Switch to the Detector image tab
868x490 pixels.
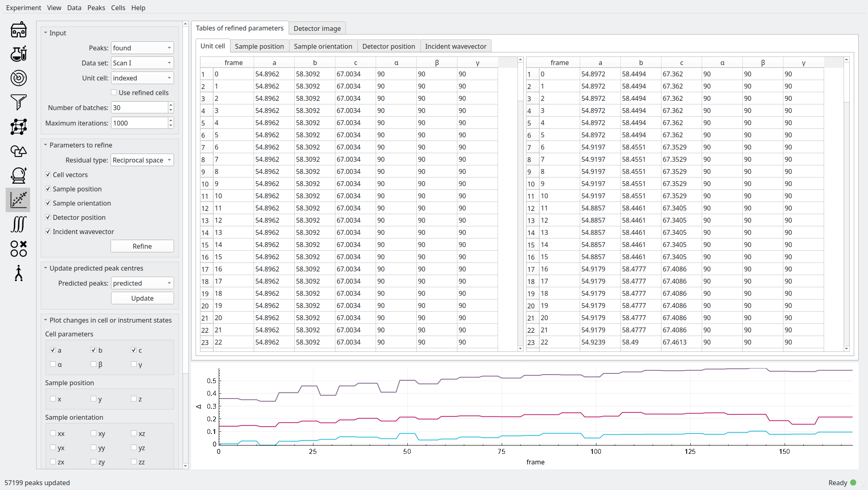click(317, 28)
